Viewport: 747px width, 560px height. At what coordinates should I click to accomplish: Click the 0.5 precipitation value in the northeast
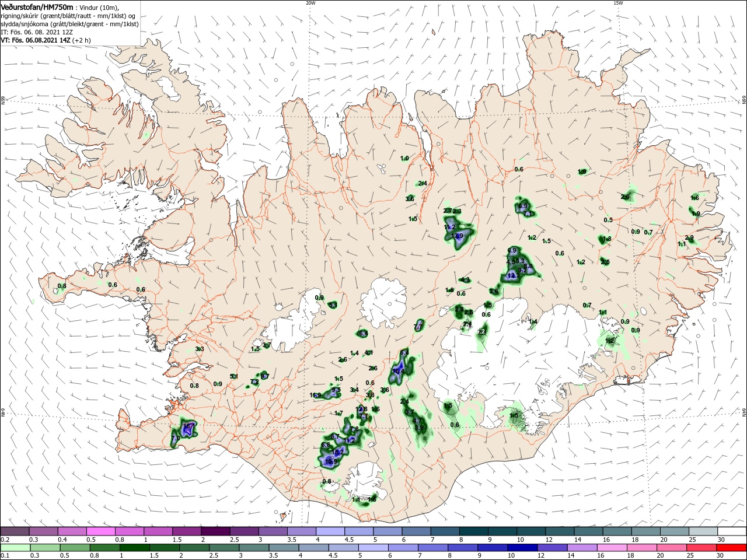pos(608,220)
